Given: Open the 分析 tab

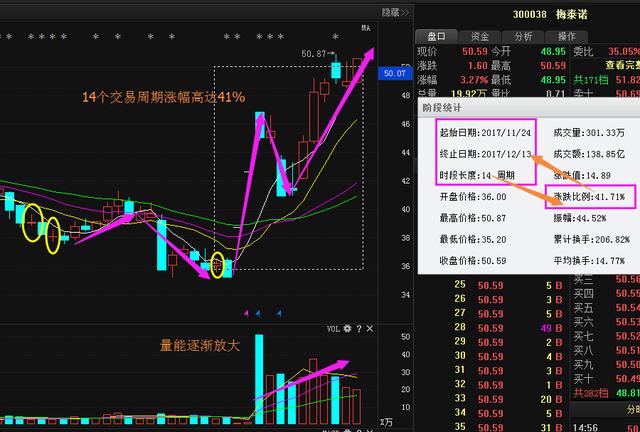Looking at the screenshot, I should click(523, 37).
